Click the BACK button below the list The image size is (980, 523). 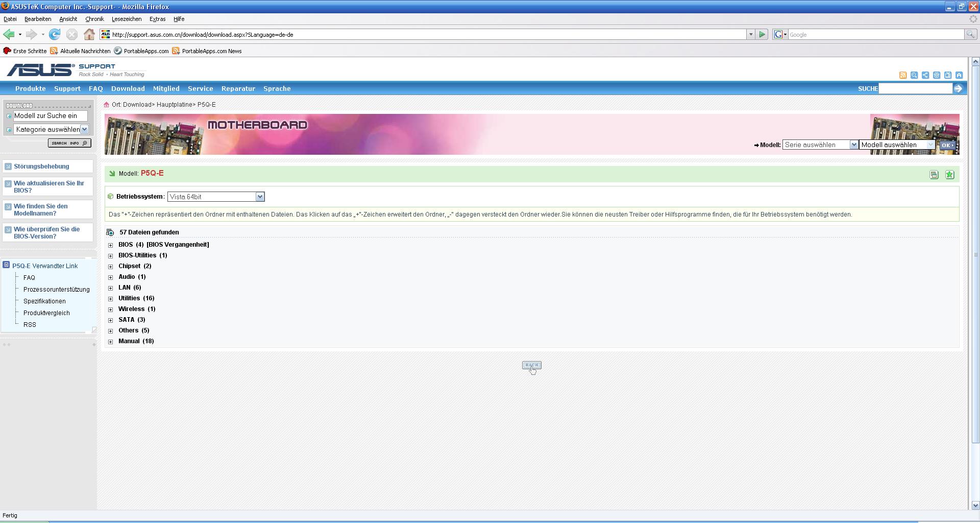point(532,365)
